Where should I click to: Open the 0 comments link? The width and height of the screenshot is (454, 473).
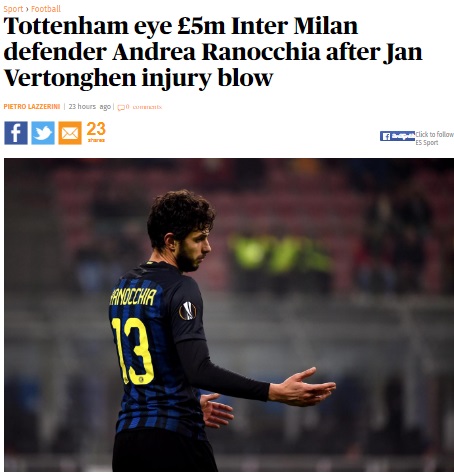[x=143, y=107]
